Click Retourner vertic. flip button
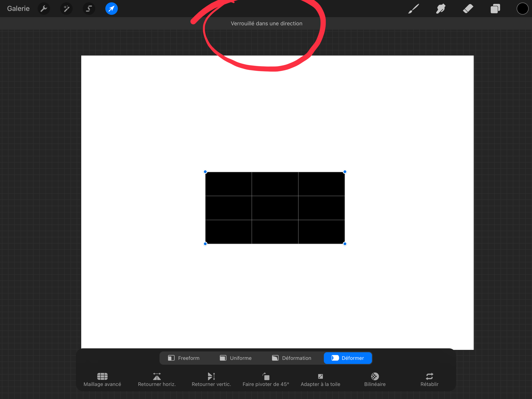Image resolution: width=532 pixels, height=399 pixels. coord(211,379)
